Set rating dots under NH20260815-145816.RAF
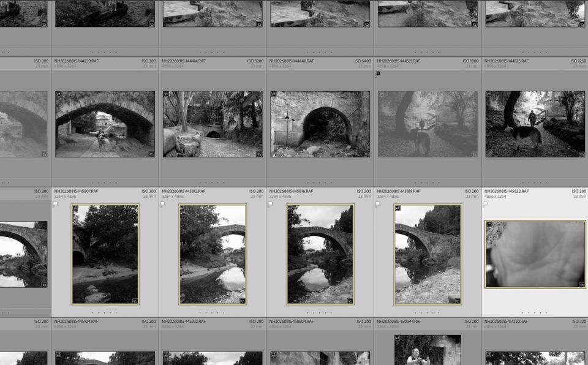 click(x=320, y=312)
